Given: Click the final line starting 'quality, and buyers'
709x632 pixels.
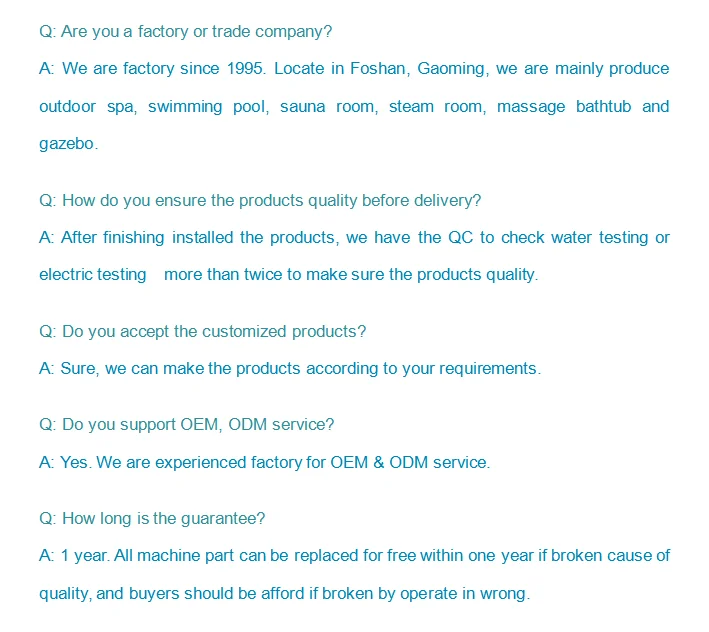Looking at the screenshot, I should coord(284,594).
